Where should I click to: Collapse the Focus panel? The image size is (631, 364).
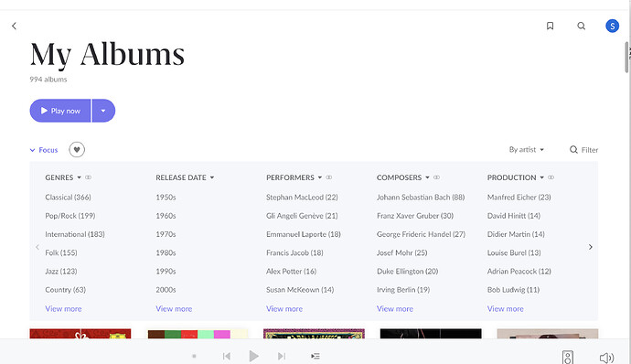(44, 150)
